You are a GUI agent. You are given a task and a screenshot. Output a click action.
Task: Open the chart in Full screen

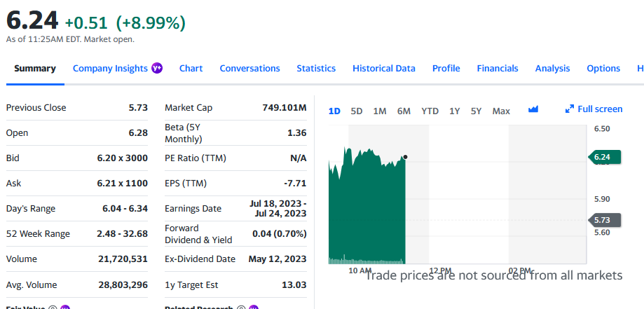(x=594, y=109)
